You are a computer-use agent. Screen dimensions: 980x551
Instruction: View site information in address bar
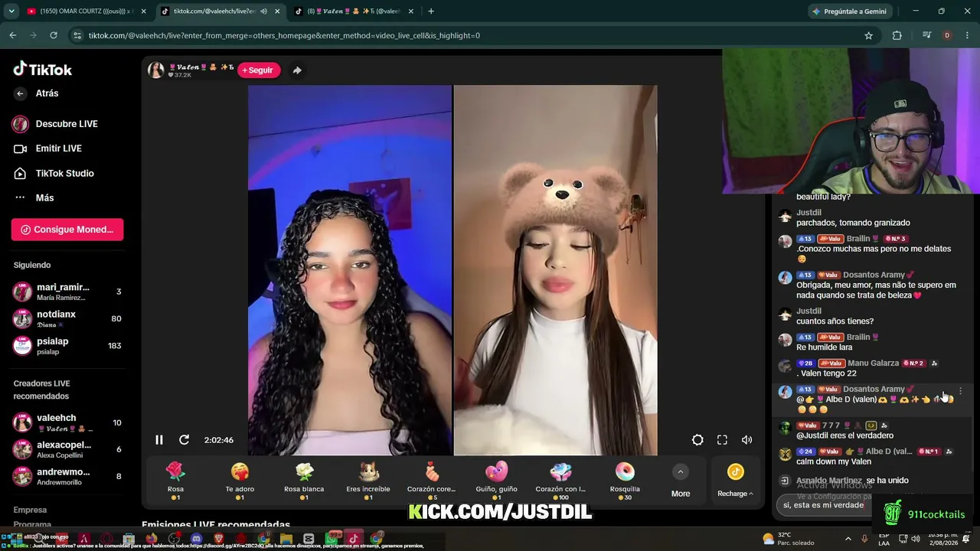77,35
